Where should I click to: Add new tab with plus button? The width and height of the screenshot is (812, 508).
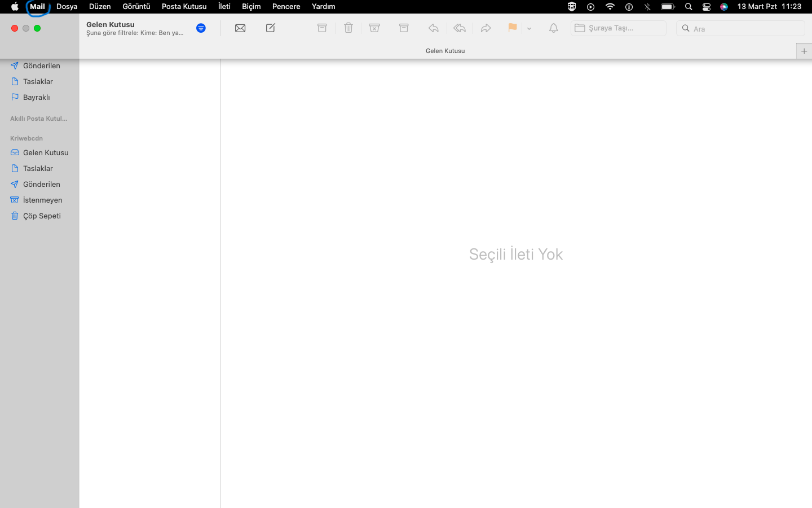804,51
